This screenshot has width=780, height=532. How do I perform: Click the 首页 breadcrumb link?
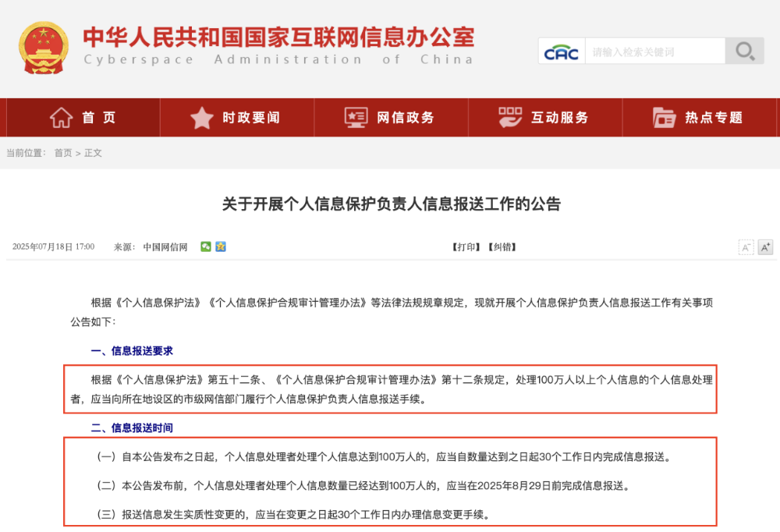click(63, 153)
